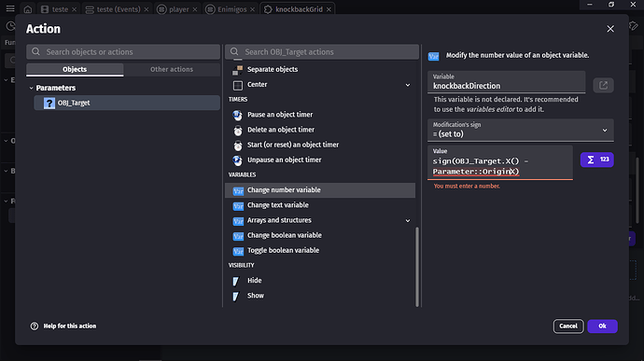Open variables editor icon next to knockbackDirection
The width and height of the screenshot is (644, 361).
[x=603, y=86]
